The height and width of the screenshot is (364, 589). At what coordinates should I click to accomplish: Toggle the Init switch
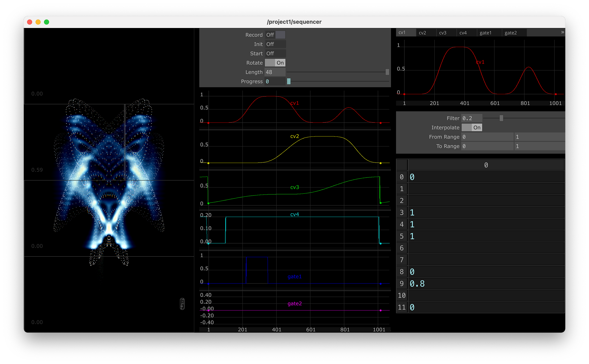275,44
